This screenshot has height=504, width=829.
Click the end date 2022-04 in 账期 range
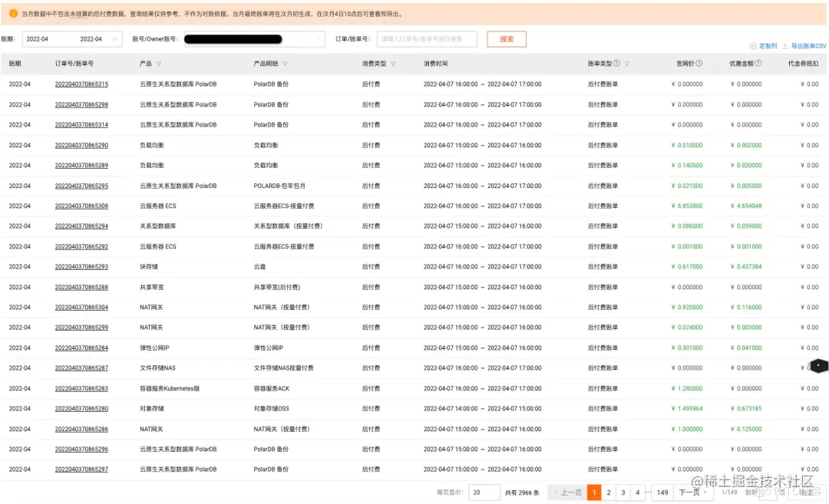[91, 39]
